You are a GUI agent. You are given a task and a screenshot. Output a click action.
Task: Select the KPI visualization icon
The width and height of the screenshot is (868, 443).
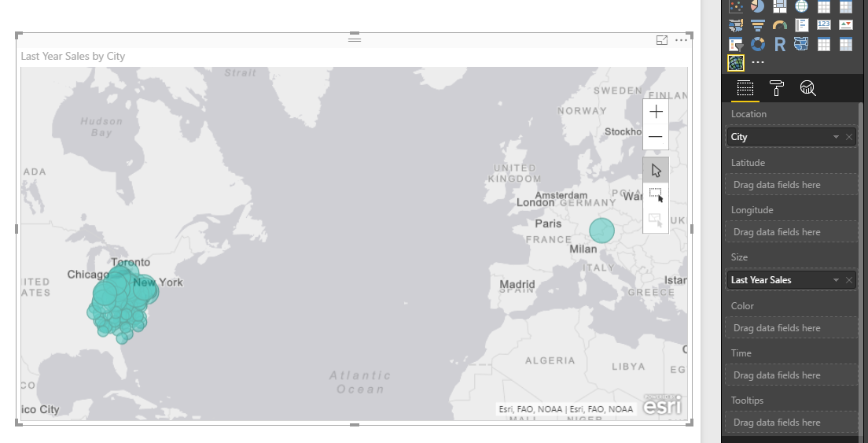click(x=846, y=25)
